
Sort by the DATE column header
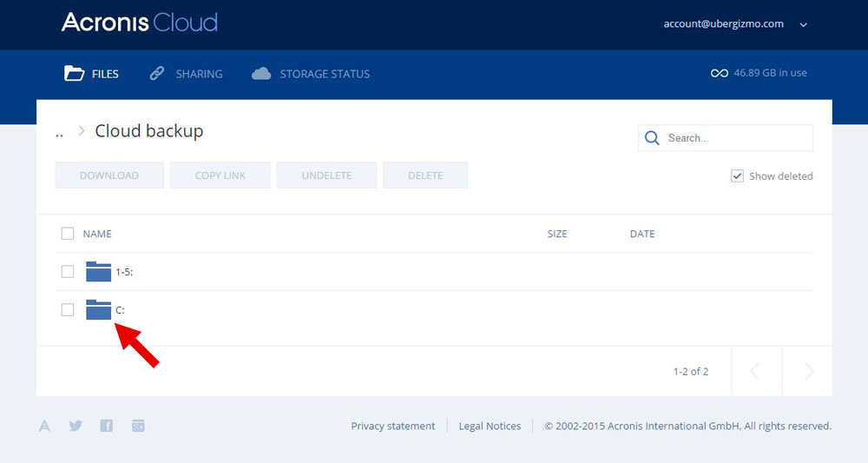click(x=642, y=234)
